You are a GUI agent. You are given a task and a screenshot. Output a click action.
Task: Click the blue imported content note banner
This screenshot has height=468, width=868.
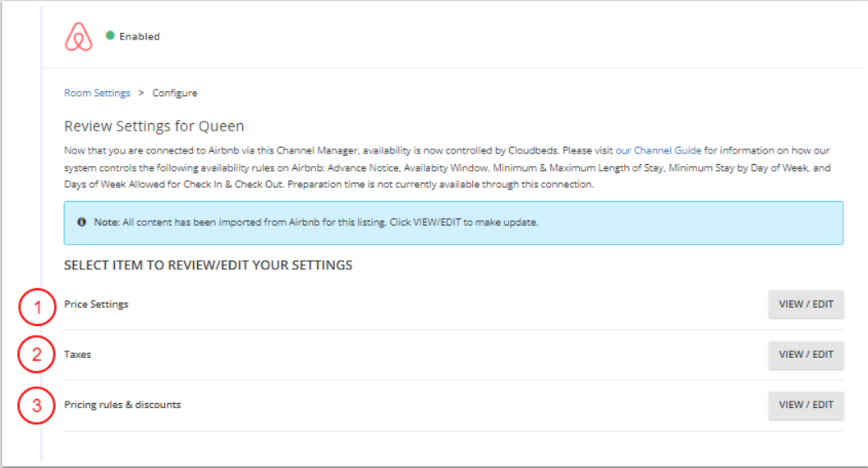click(453, 223)
